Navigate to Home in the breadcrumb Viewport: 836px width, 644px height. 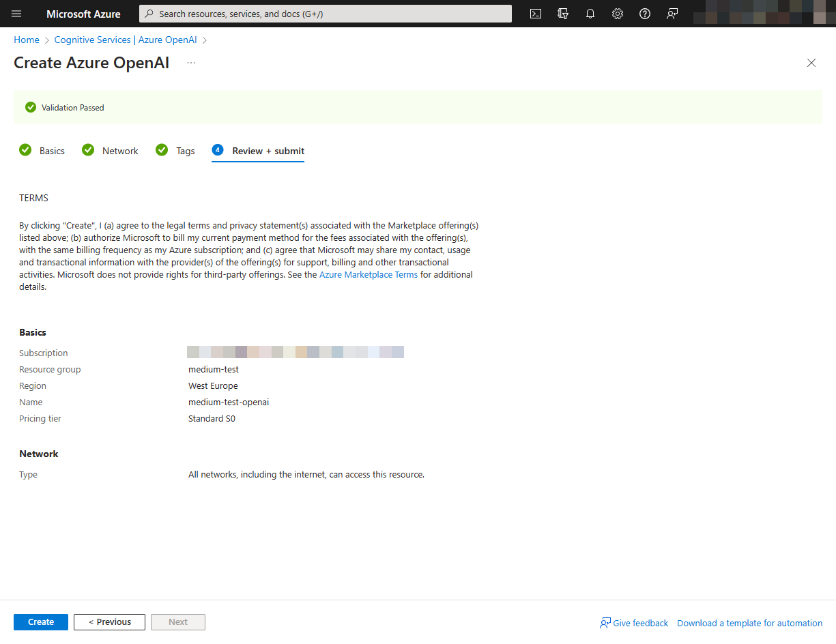click(27, 40)
